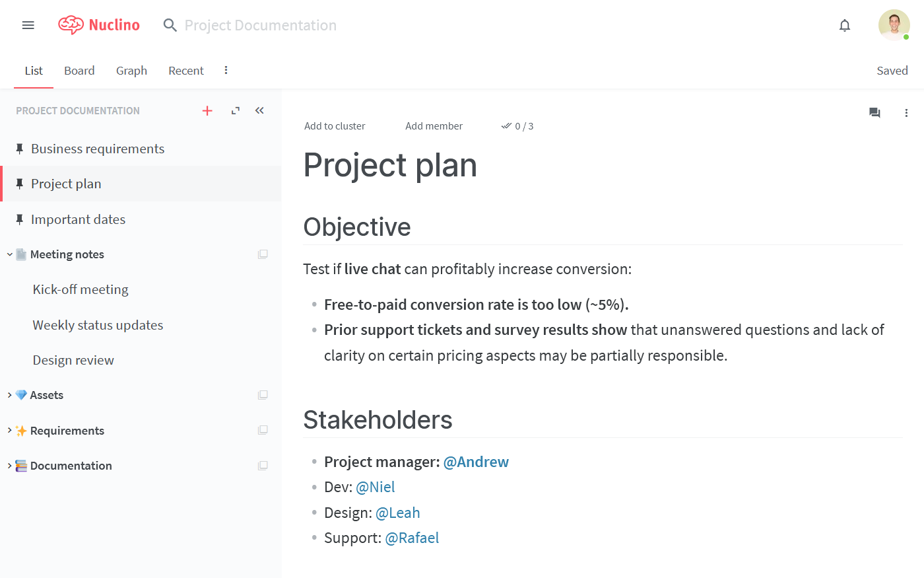Collapse the Meeting notes cluster

[x=9, y=254]
